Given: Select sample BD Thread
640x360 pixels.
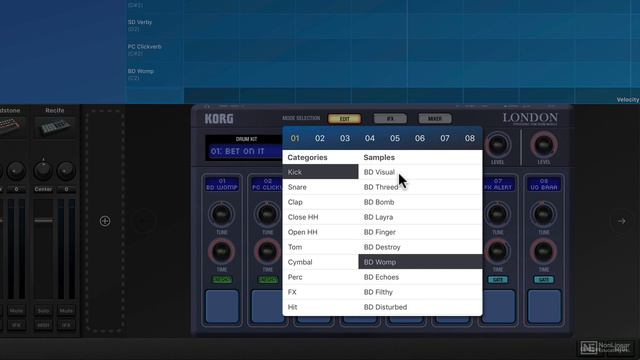Looking at the screenshot, I should click(x=420, y=187).
